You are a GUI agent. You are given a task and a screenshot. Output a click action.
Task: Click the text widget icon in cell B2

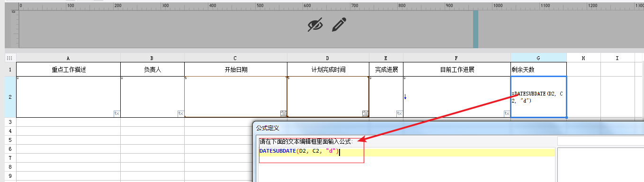[x=181, y=113]
